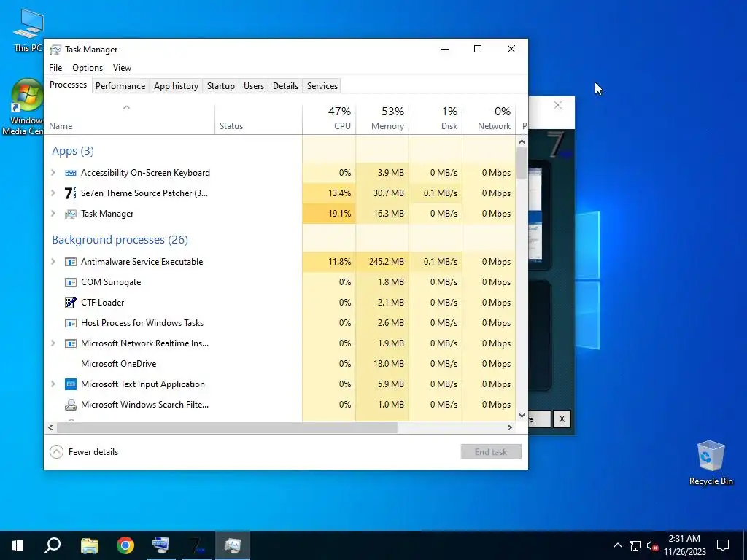The width and height of the screenshot is (747, 560).
Task: Open the notification Action Center
Action: pos(723,545)
